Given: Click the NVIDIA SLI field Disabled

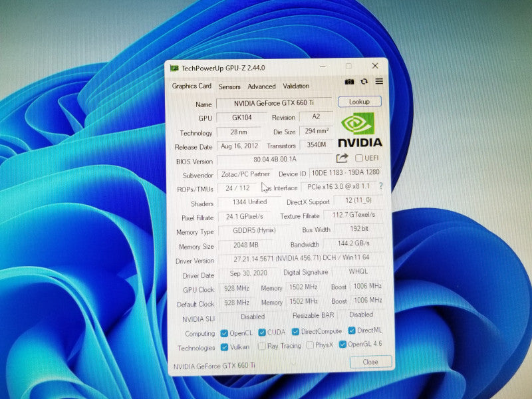Looking at the screenshot, I should point(253,317).
